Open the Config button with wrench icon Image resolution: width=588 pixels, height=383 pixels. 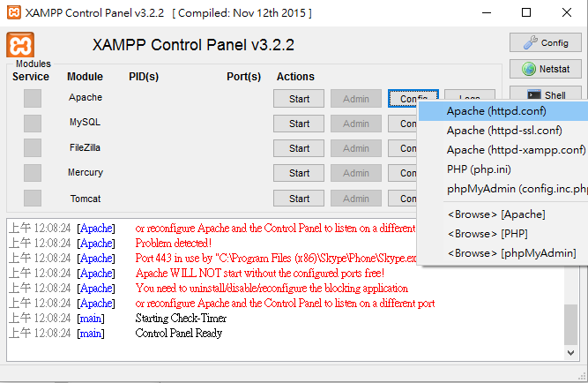(546, 43)
